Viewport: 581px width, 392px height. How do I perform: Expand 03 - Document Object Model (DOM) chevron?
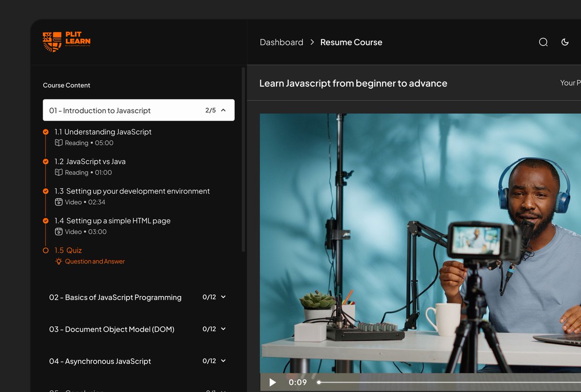(223, 329)
